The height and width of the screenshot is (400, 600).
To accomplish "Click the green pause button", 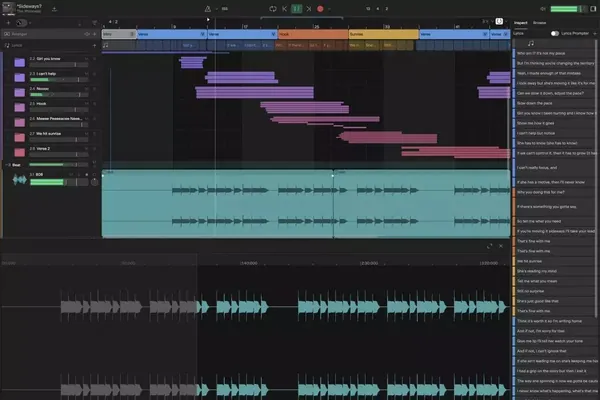I will 297,8.
